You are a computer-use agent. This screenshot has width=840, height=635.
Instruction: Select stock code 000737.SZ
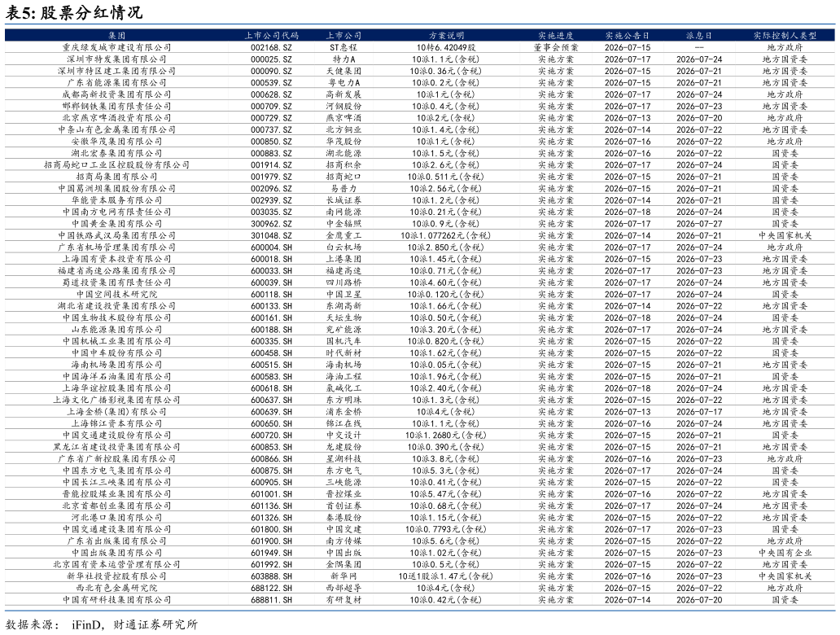coord(271,129)
